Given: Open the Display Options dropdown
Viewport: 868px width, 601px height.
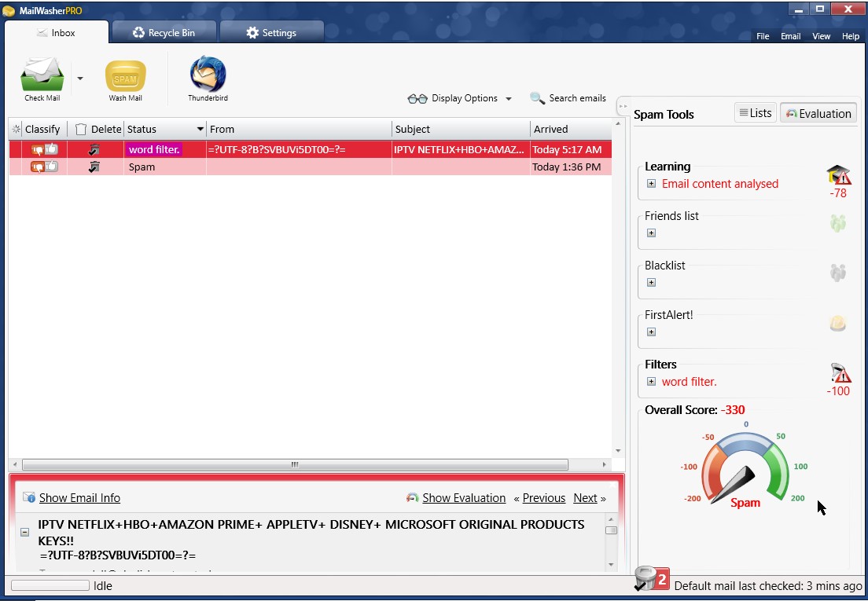Looking at the screenshot, I should pyautogui.click(x=459, y=98).
